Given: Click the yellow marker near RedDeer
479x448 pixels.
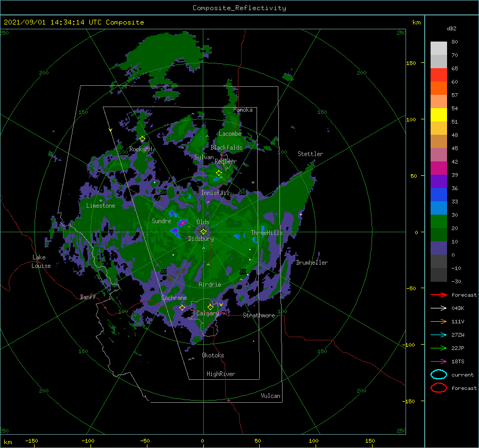Looking at the screenshot, I should [x=219, y=173].
